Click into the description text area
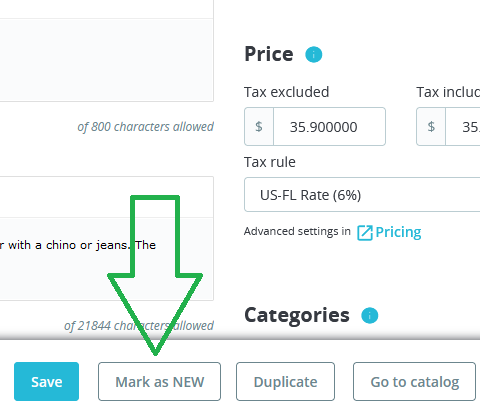 107,259
